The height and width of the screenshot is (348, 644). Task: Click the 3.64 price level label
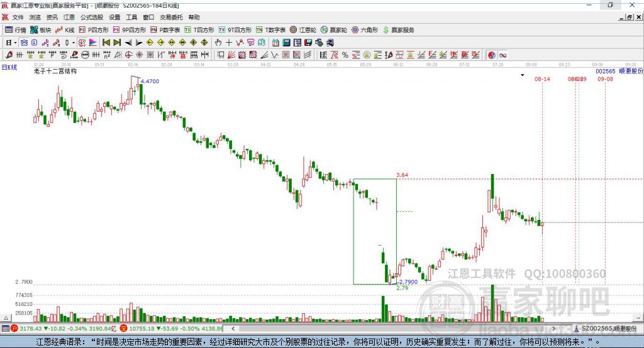[x=402, y=175]
